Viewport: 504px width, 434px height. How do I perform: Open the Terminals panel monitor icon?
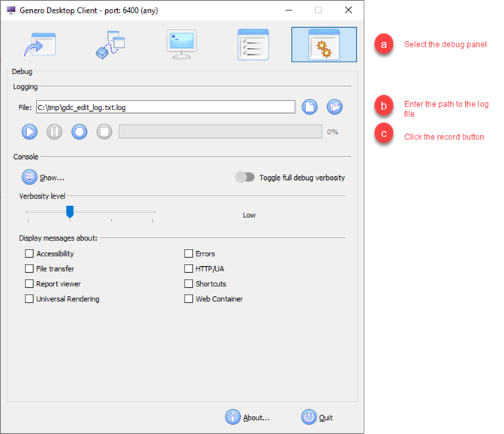[182, 45]
